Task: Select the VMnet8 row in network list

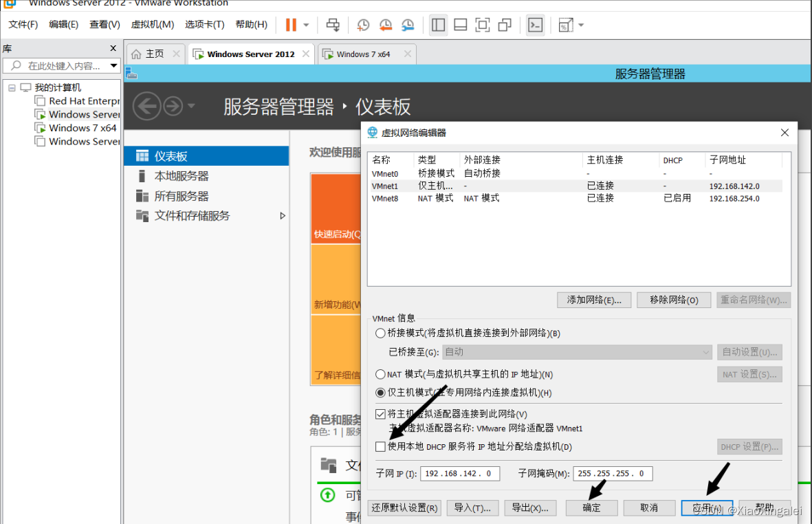Action: tap(576, 198)
